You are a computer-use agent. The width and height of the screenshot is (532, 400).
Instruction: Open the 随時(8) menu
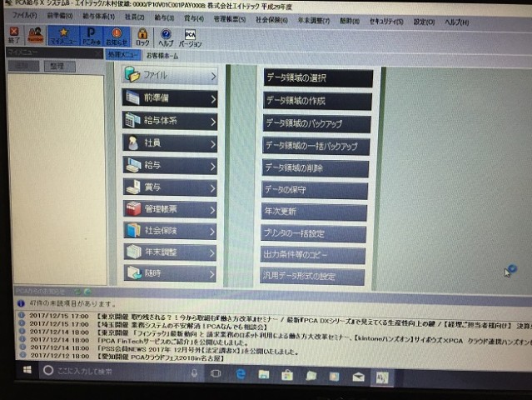(350, 21)
